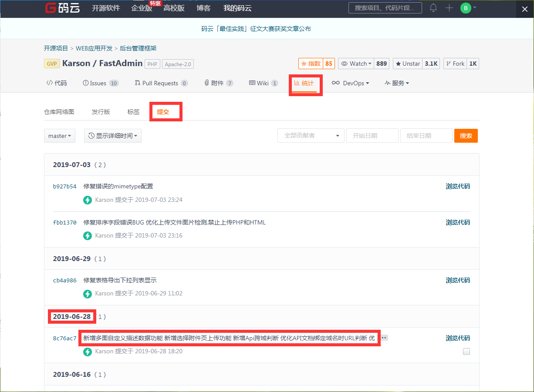The height and width of the screenshot is (392, 534).
Task: Open the 3.1K stargazers count
Action: 431,64
